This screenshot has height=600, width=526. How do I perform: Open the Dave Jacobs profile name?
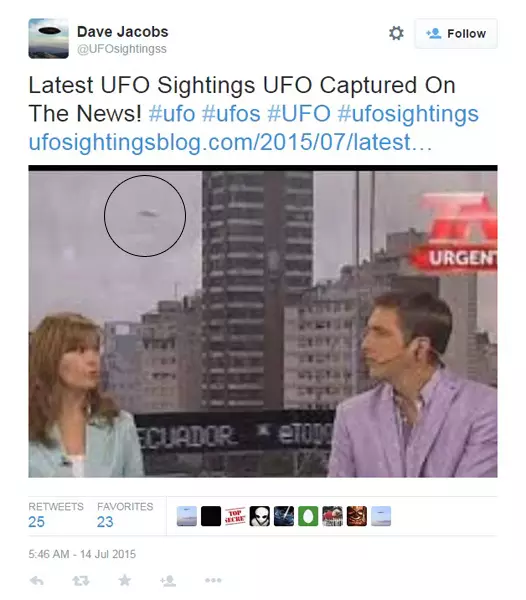(122, 31)
